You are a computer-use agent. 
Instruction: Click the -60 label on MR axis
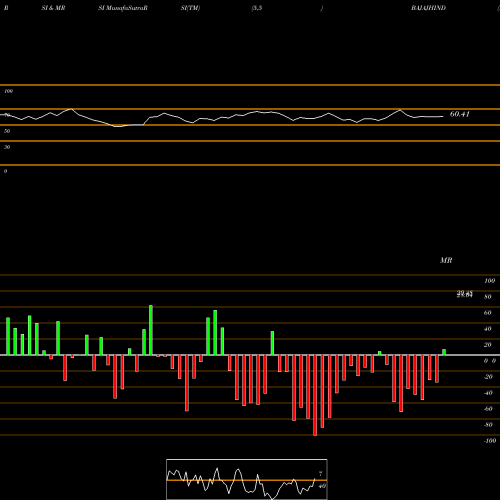488,409
